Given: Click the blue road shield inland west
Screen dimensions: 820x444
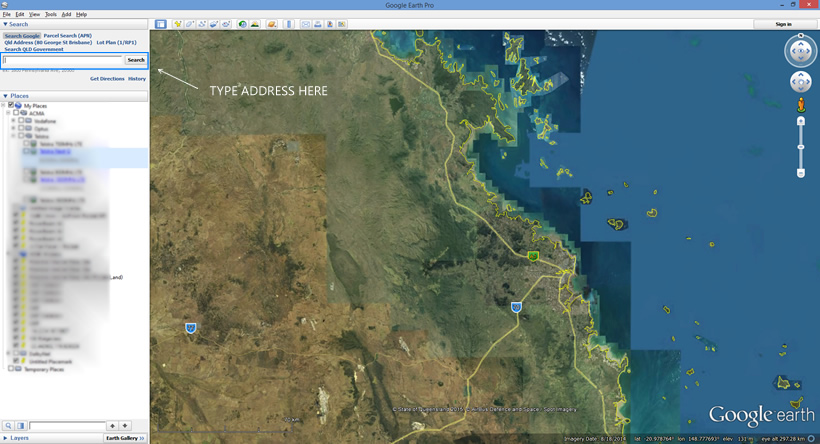Looking at the screenshot, I should [191, 328].
